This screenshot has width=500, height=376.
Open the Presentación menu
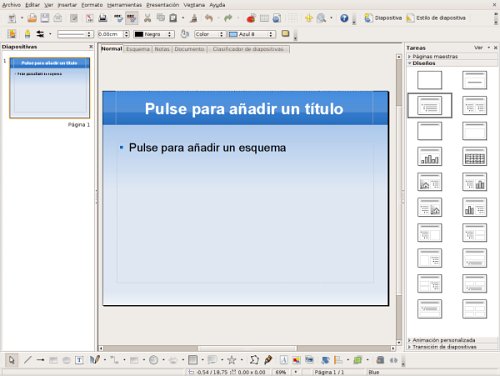(x=163, y=5)
